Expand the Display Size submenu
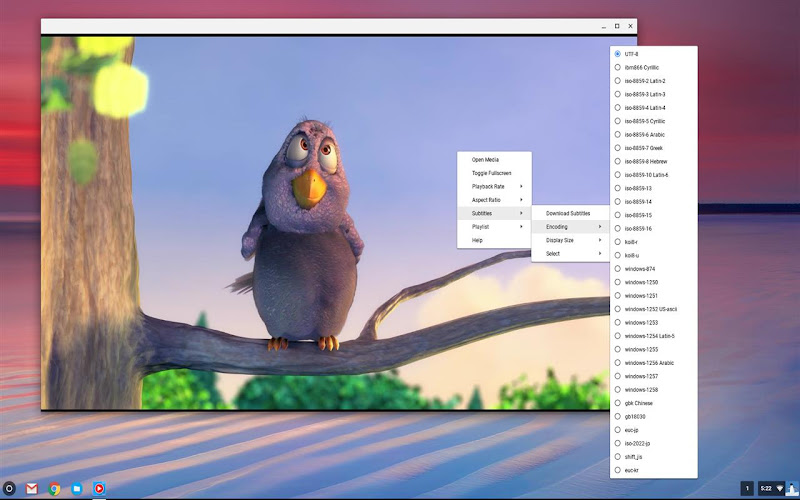Image resolution: width=800 pixels, height=500 pixels. coord(570,240)
